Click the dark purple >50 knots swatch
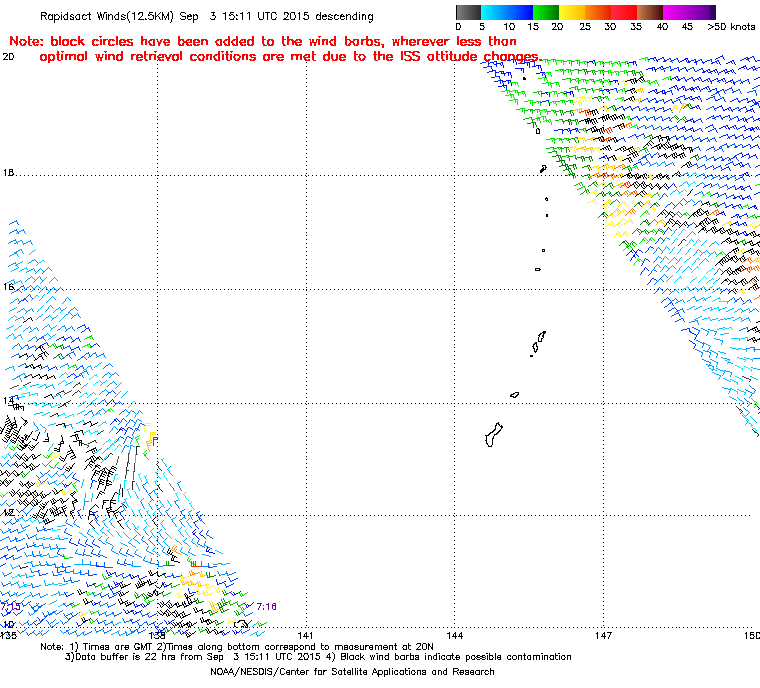 pos(713,12)
